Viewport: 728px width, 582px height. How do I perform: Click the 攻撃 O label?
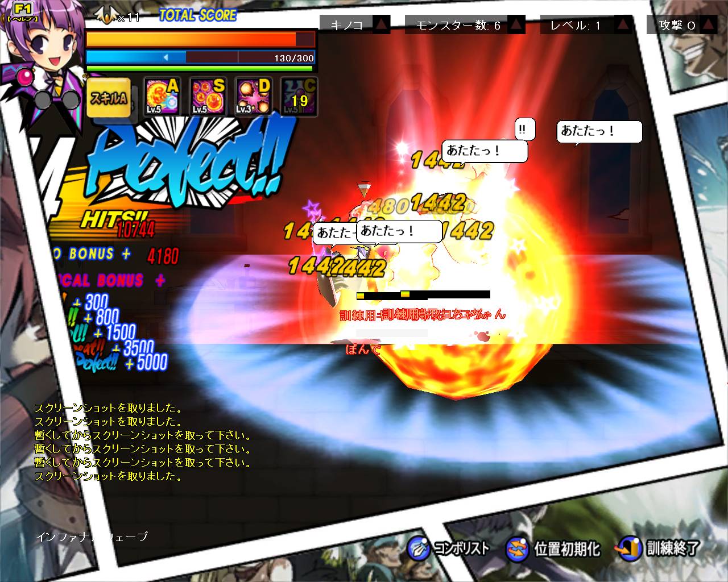(677, 25)
